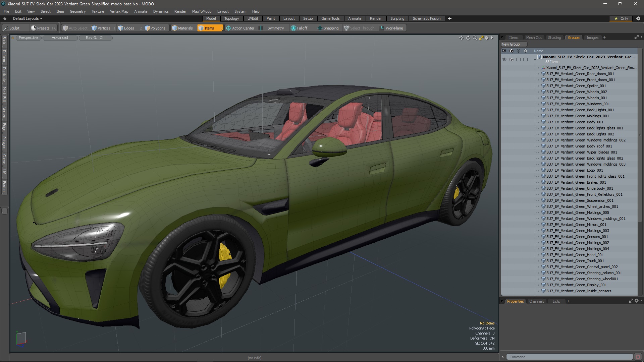Viewport: 644px width, 362px height.
Task: Add a new tab next to Lists
Action: [x=568, y=301]
